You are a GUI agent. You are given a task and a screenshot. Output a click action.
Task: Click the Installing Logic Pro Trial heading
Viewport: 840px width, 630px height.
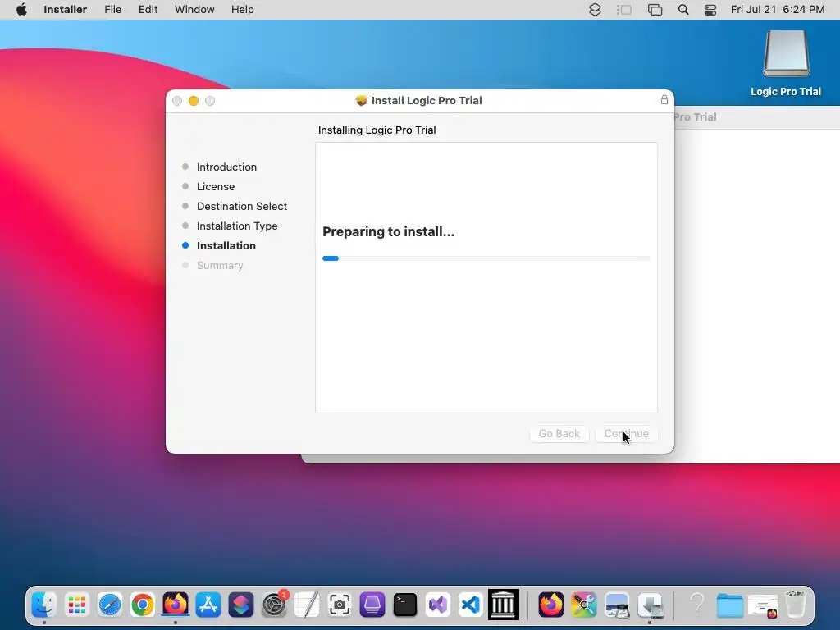377,130
